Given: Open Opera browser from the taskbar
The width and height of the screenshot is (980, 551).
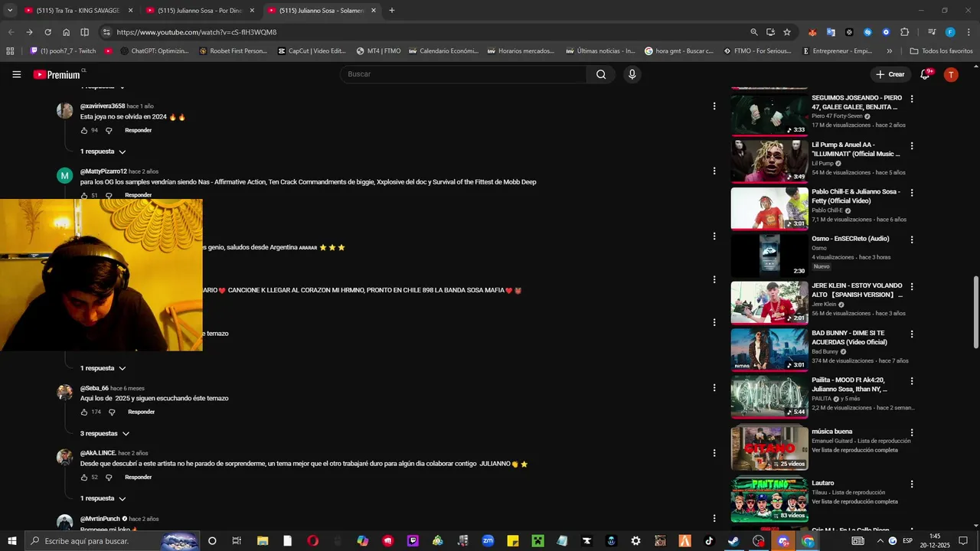Looking at the screenshot, I should (x=313, y=541).
